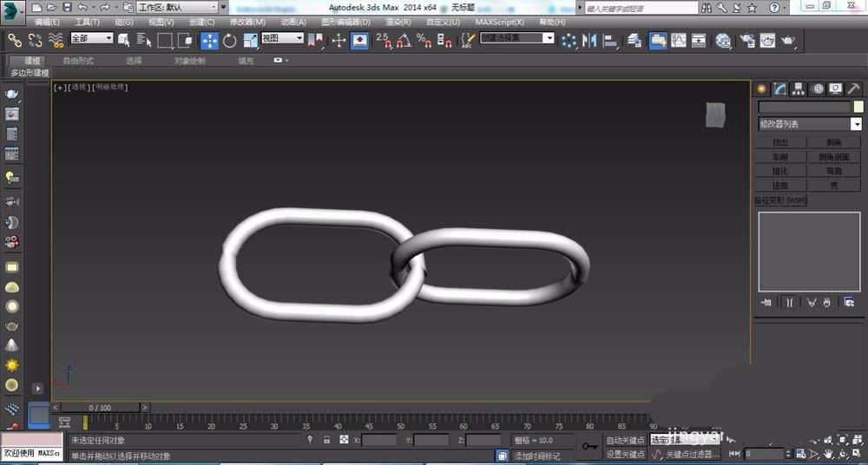Toggle the selection lock padlock
Image resolution: width=868 pixels, height=465 pixels.
(x=326, y=440)
